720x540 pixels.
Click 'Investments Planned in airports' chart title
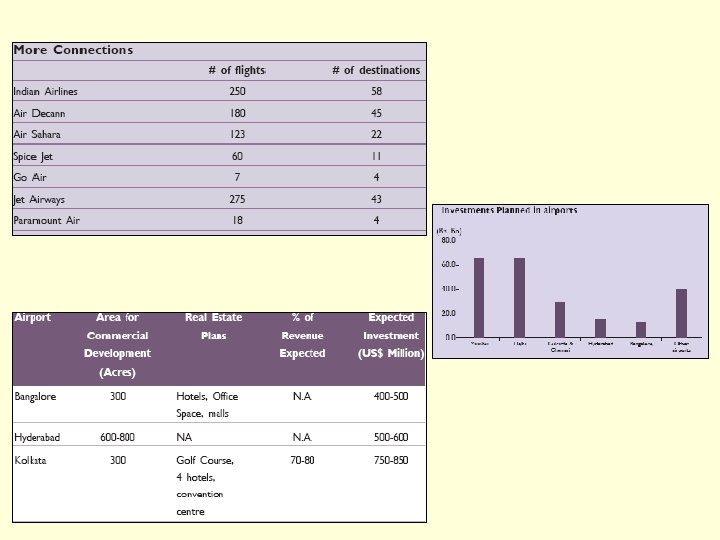coord(509,210)
